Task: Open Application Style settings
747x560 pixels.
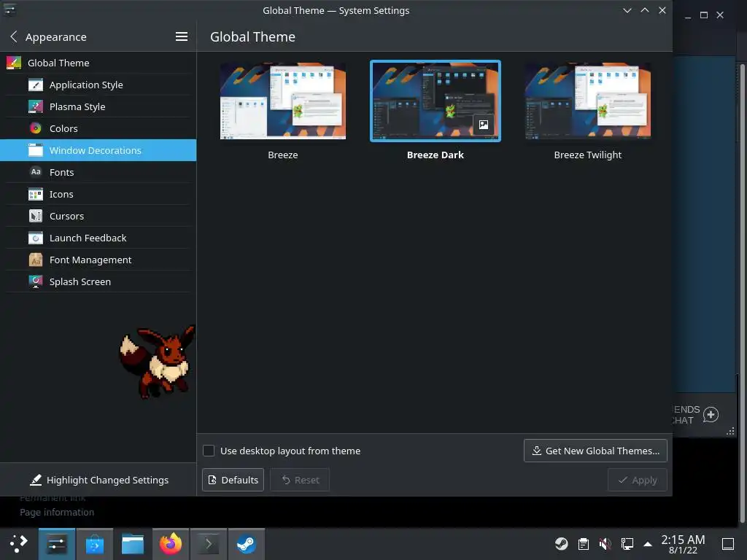Action: click(x=98, y=85)
